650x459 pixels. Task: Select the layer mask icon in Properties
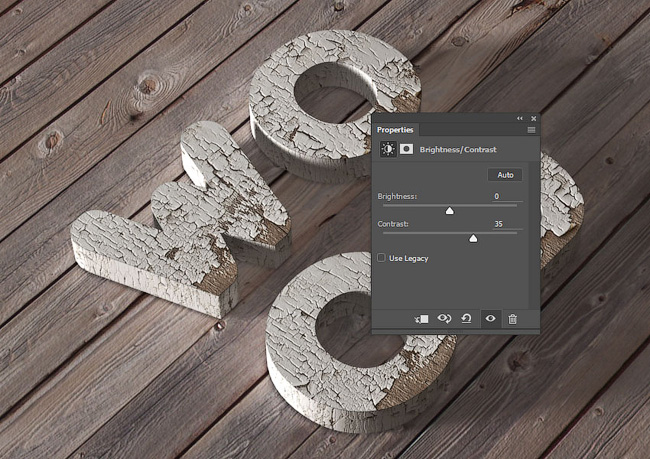406,149
